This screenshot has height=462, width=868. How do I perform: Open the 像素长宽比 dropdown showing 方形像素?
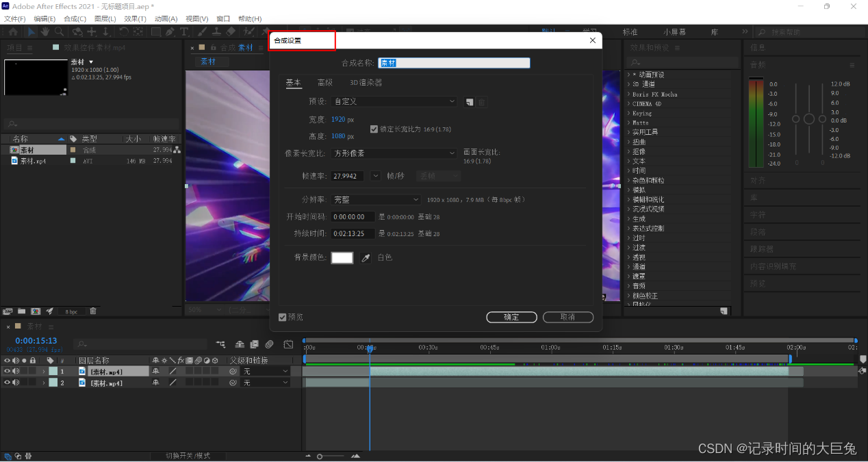394,153
